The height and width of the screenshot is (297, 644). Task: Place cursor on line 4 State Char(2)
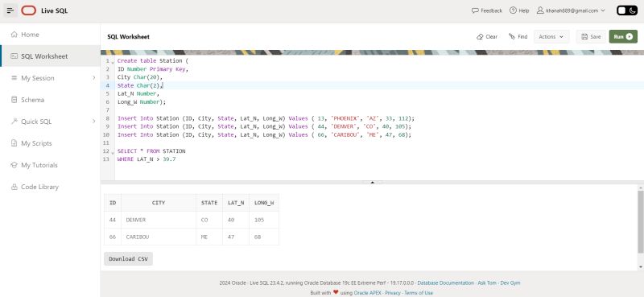[140, 85]
